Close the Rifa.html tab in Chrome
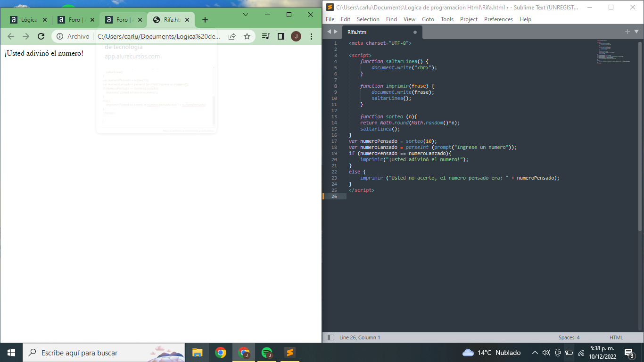 tap(187, 20)
